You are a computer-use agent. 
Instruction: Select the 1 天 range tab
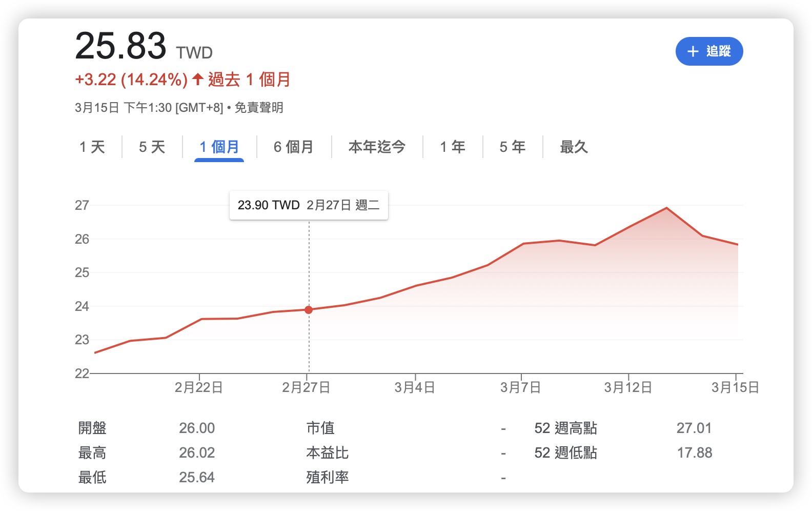pyautogui.click(x=92, y=147)
